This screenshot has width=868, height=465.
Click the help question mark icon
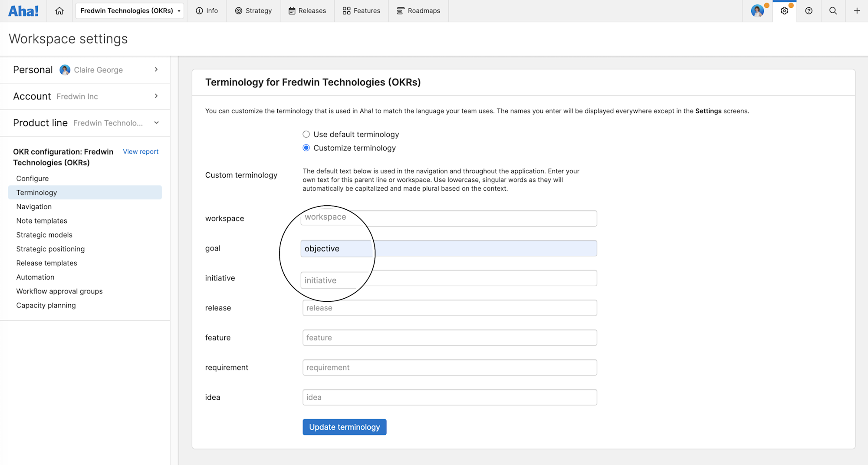[809, 10]
